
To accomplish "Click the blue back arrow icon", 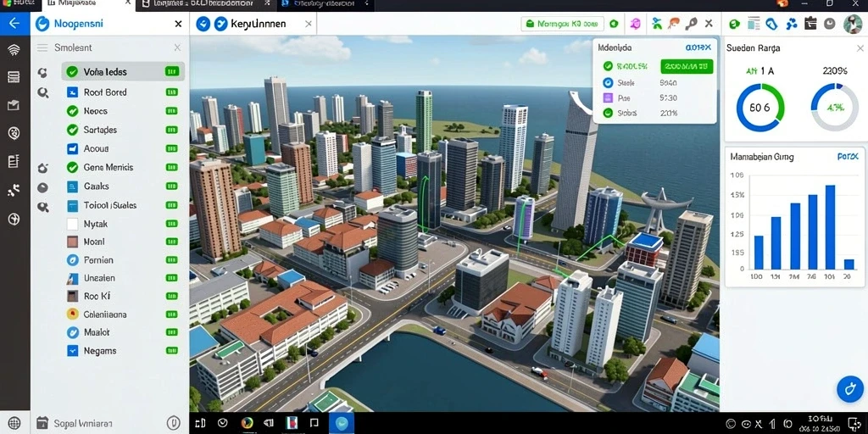I will click(x=14, y=23).
